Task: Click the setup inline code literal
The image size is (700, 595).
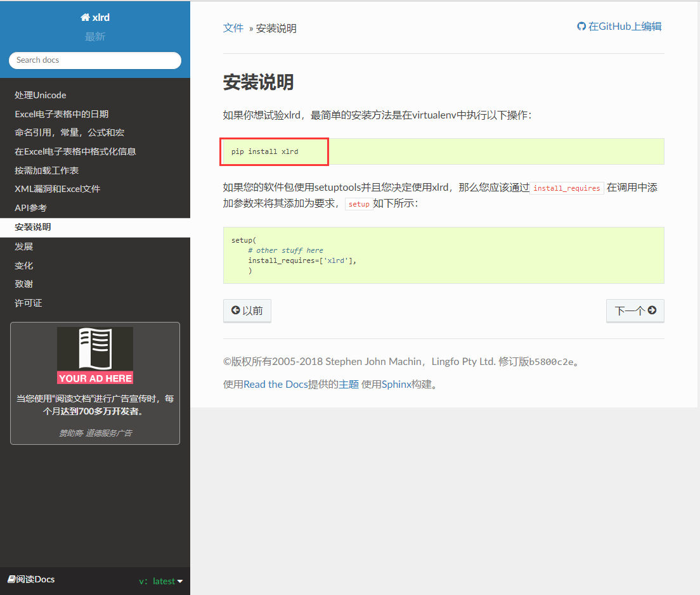Action: pos(359,204)
